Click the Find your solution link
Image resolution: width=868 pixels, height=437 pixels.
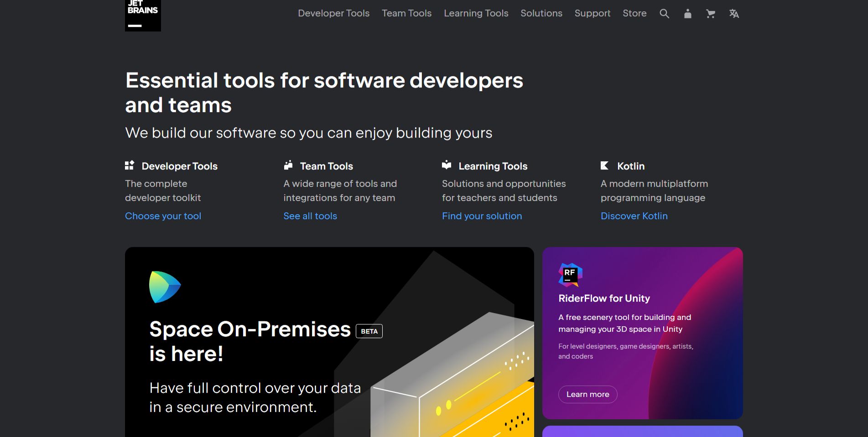tap(482, 216)
